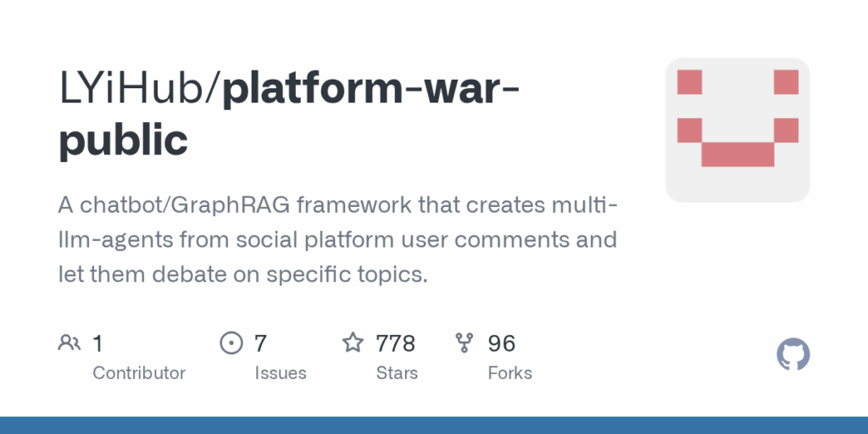868x434 pixels.
Task: Select the 7 issues count
Action: pos(261,343)
